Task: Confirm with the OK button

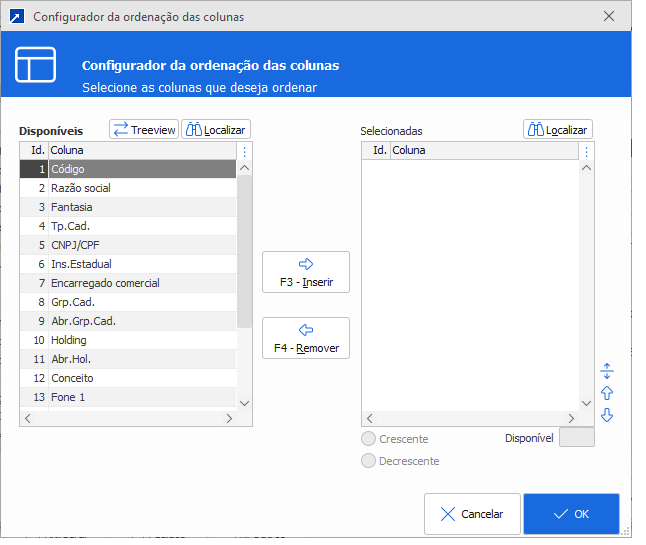Action: [x=571, y=514]
